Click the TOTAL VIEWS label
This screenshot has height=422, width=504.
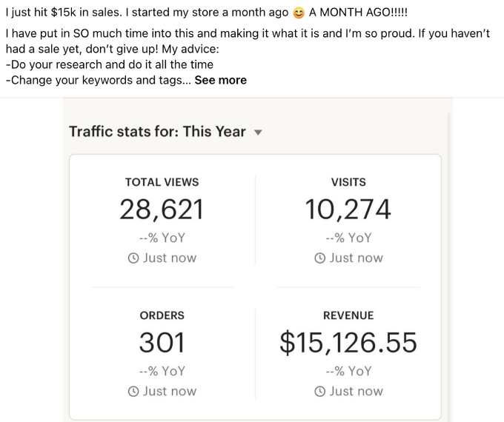pos(162,182)
